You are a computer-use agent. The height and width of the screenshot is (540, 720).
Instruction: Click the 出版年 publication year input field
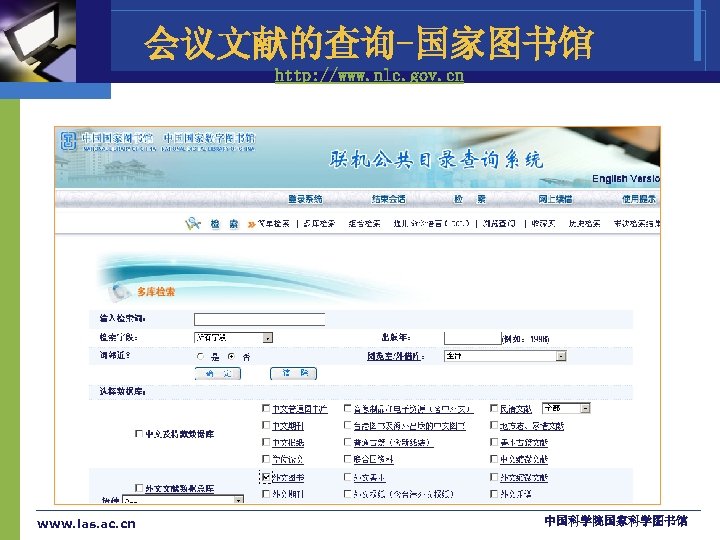coord(472,338)
